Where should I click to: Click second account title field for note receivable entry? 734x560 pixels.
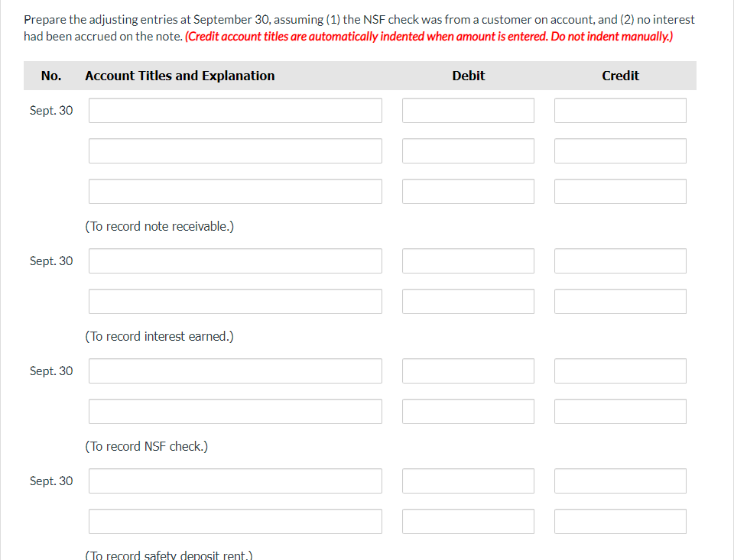tap(235, 151)
